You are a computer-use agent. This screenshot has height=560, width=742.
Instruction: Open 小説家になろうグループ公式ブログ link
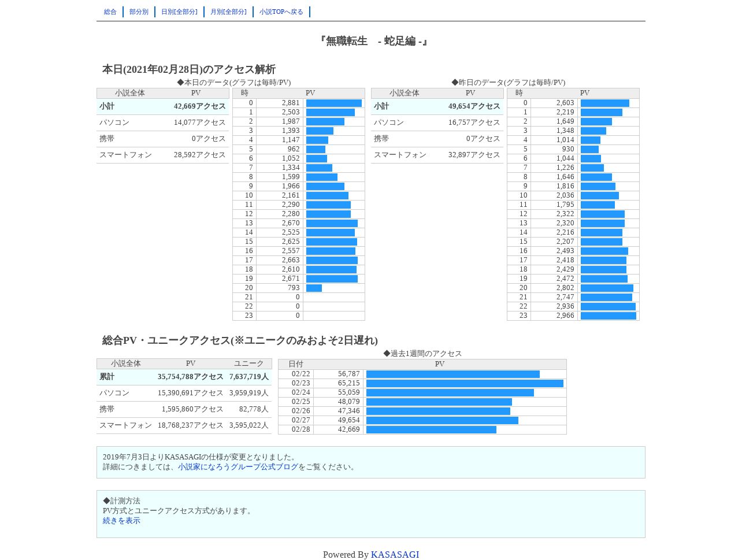point(238,467)
